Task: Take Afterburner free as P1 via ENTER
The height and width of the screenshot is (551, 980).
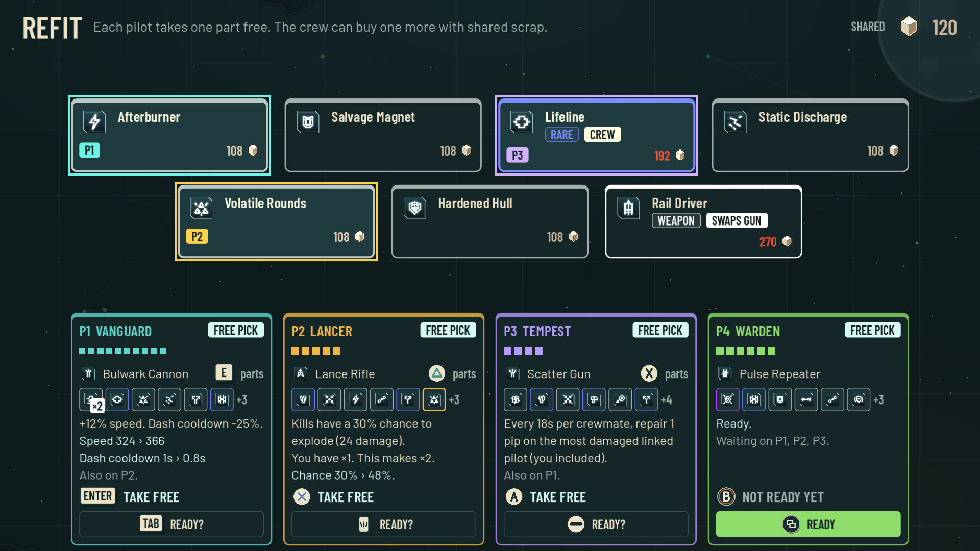Action: tap(130, 497)
